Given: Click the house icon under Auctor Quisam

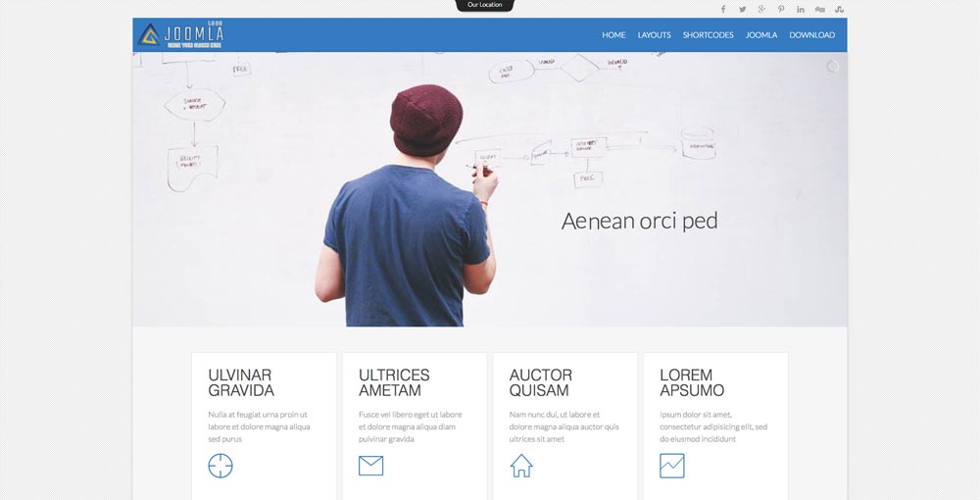Looking at the screenshot, I should click(x=521, y=466).
